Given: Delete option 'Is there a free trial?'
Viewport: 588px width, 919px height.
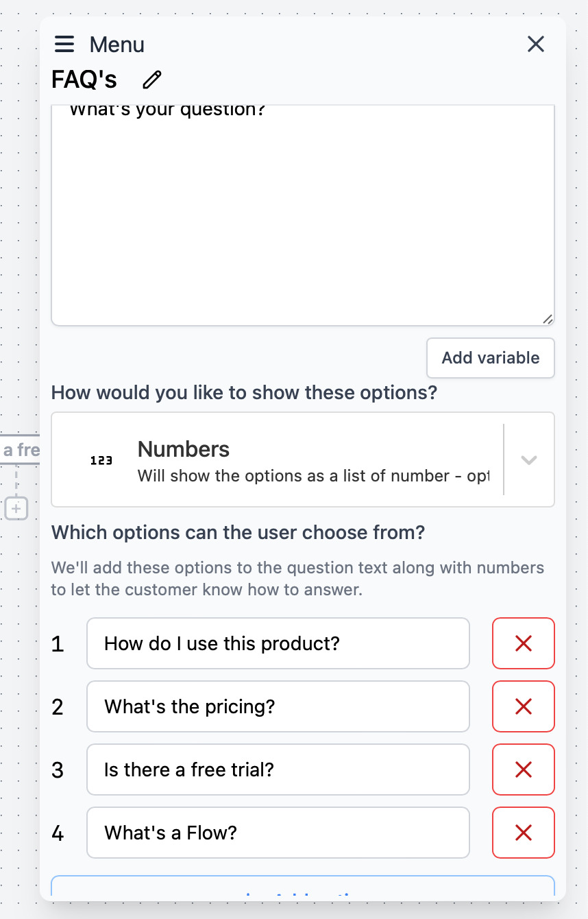Looking at the screenshot, I should (523, 769).
